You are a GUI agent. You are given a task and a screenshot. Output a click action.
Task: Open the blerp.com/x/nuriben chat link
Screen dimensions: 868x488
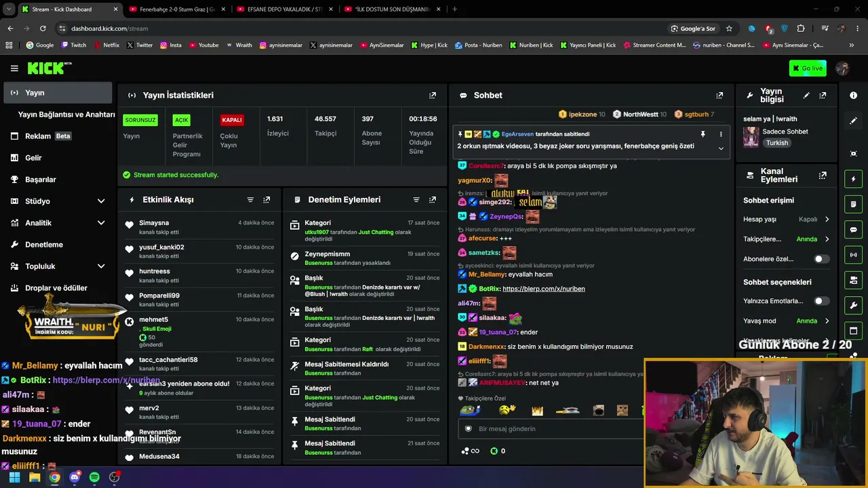coord(543,289)
